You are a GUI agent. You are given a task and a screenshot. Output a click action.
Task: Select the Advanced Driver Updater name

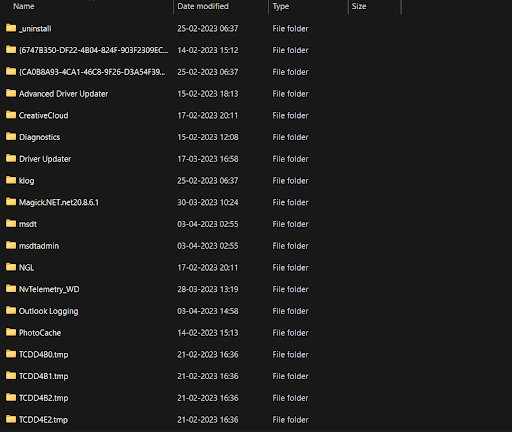pos(63,94)
